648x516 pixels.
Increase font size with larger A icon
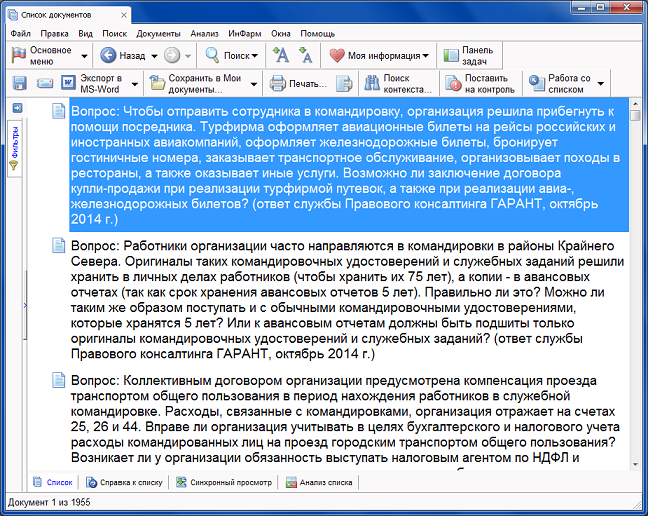tap(281, 56)
